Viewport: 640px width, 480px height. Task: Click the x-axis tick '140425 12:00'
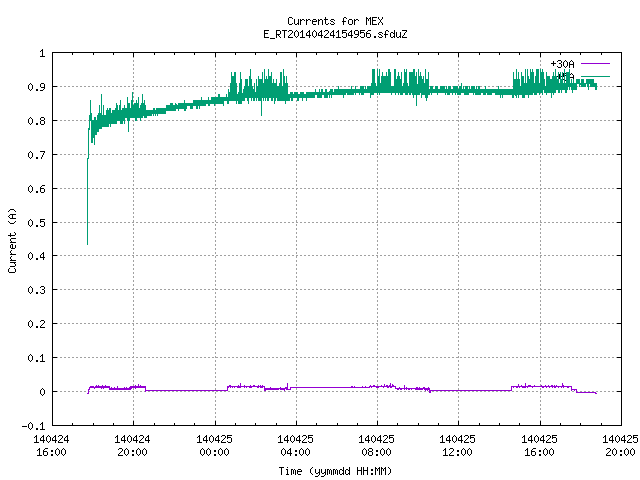(458, 446)
